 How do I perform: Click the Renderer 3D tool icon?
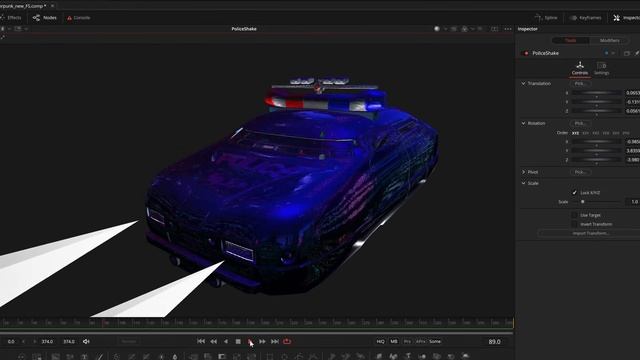pyautogui.click(x=465, y=356)
